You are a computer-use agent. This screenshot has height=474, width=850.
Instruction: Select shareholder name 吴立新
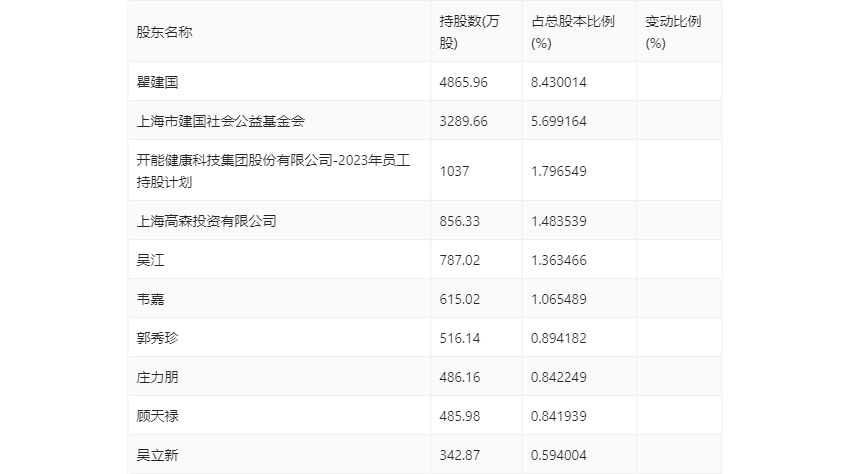(157, 455)
